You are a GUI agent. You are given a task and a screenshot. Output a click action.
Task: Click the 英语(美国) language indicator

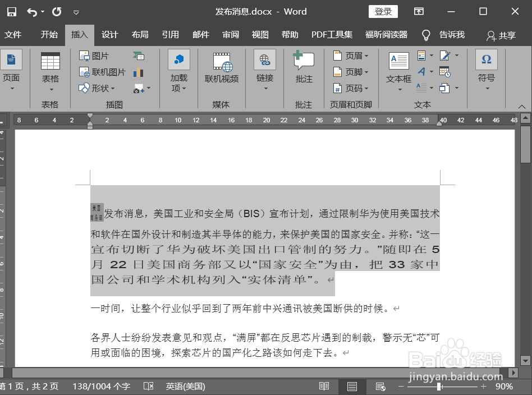185,387
